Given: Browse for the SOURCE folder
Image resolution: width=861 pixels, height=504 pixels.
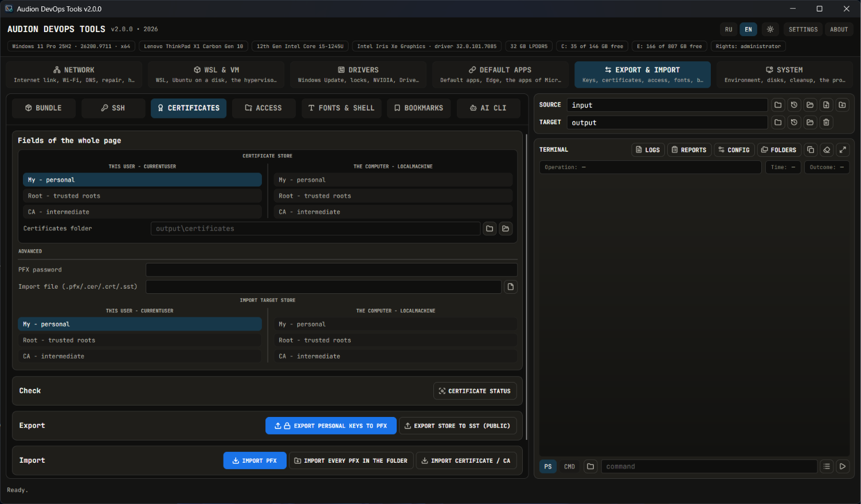Looking at the screenshot, I should coord(778,105).
